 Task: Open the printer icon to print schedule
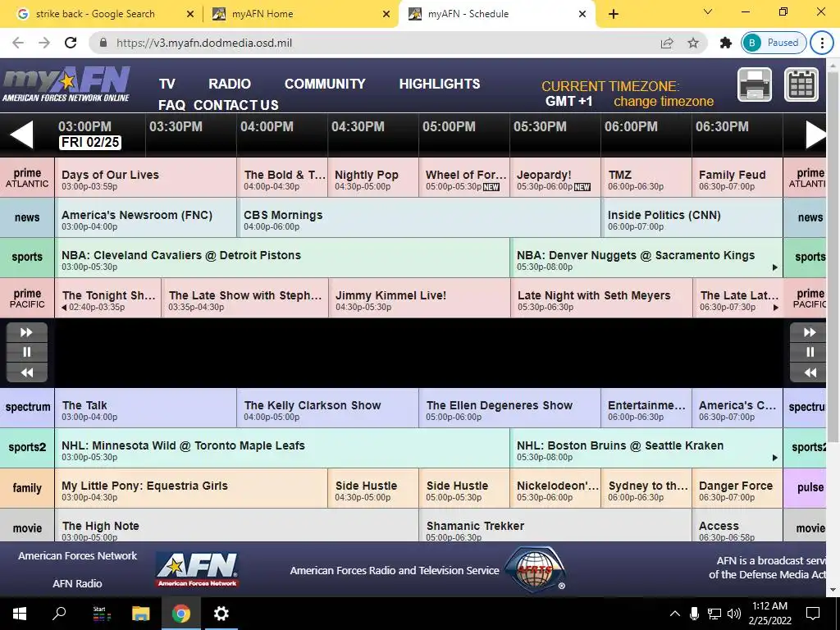pyautogui.click(x=755, y=84)
